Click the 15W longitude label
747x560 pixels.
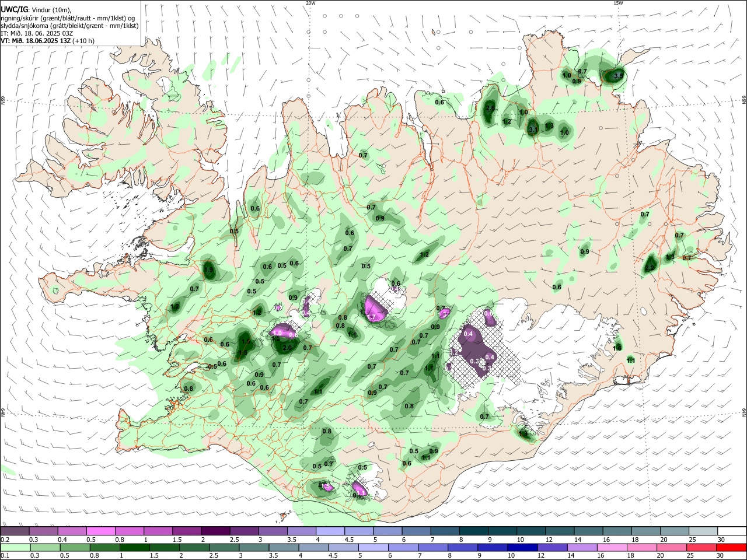[618, 3]
